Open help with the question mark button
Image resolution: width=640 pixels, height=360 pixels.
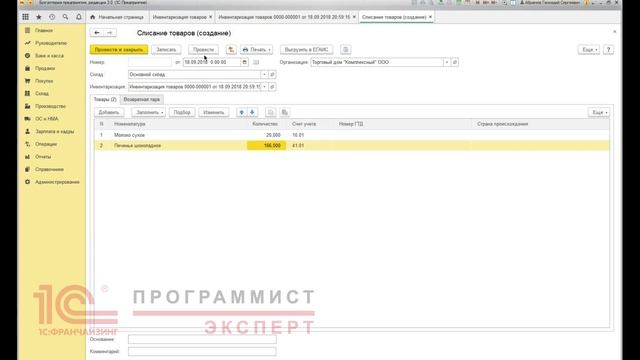click(x=608, y=49)
